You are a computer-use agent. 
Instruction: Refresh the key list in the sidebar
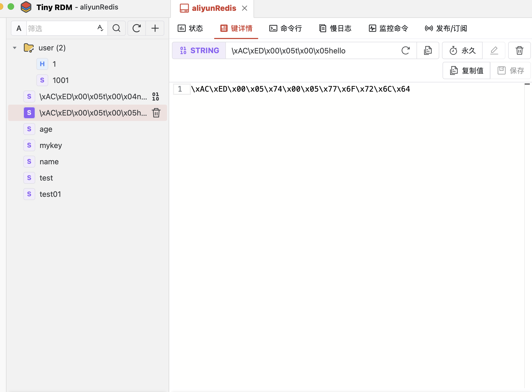point(136,28)
